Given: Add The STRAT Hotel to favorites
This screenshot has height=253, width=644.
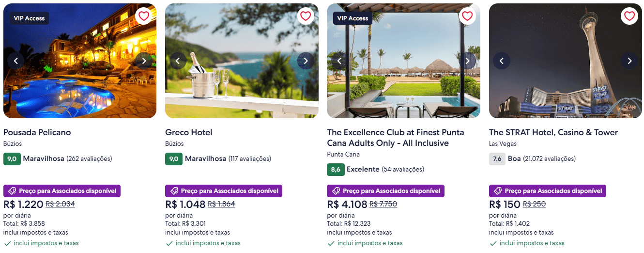Looking at the screenshot, I should point(629,16).
